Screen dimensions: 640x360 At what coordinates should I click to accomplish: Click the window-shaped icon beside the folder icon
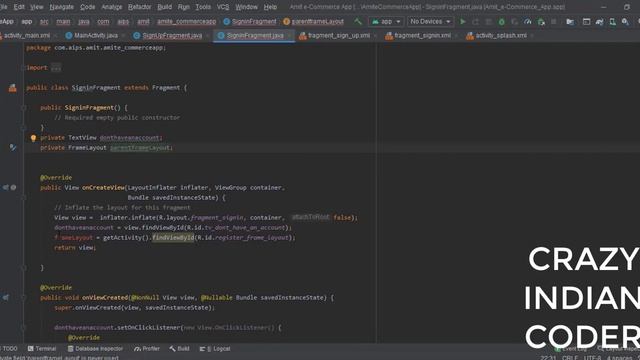pos(586,22)
